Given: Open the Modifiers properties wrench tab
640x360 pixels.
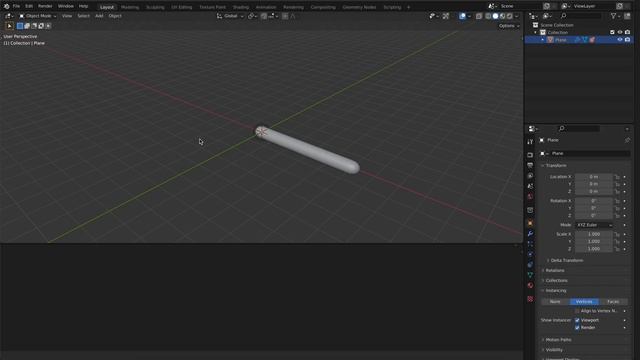Looking at the screenshot, I should (x=530, y=233).
